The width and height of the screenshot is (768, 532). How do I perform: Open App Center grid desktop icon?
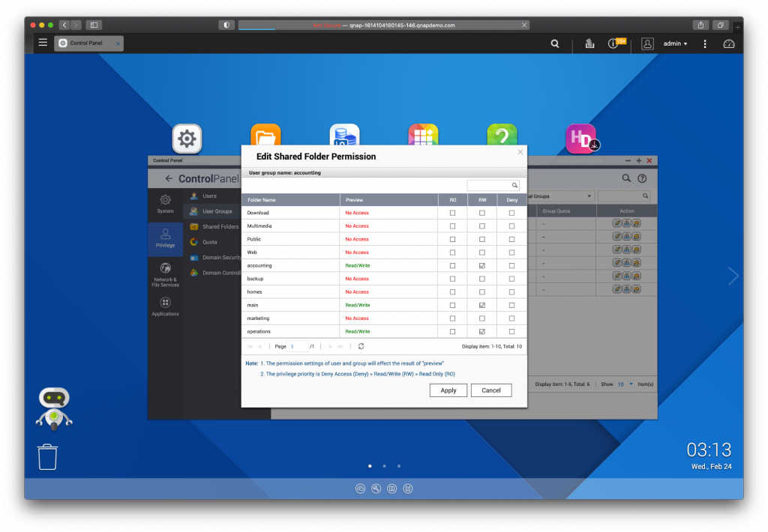pyautogui.click(x=423, y=135)
